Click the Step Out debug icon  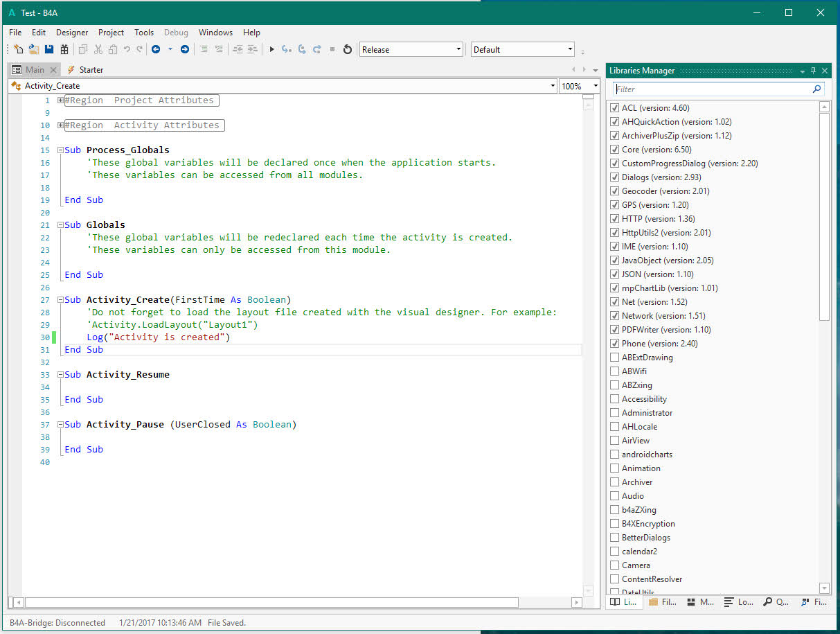pyautogui.click(x=317, y=49)
